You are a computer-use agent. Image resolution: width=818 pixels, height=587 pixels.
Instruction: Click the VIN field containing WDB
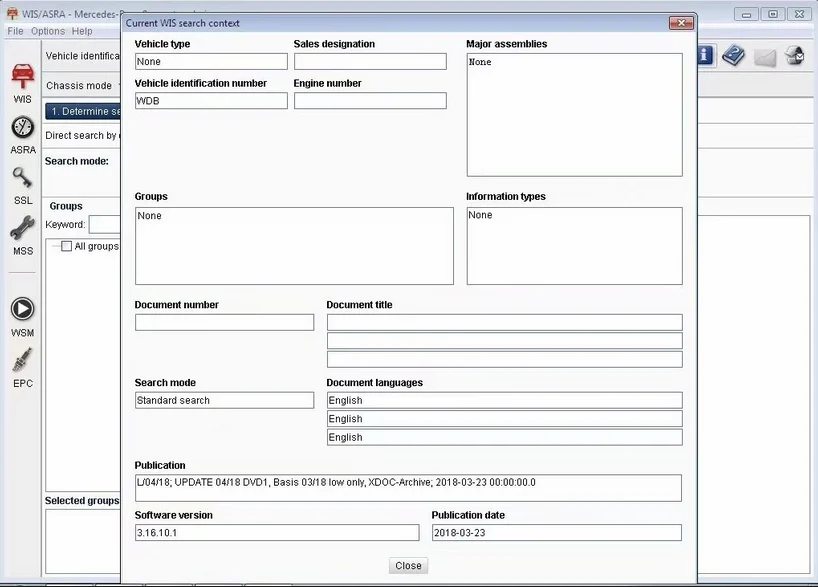point(211,101)
